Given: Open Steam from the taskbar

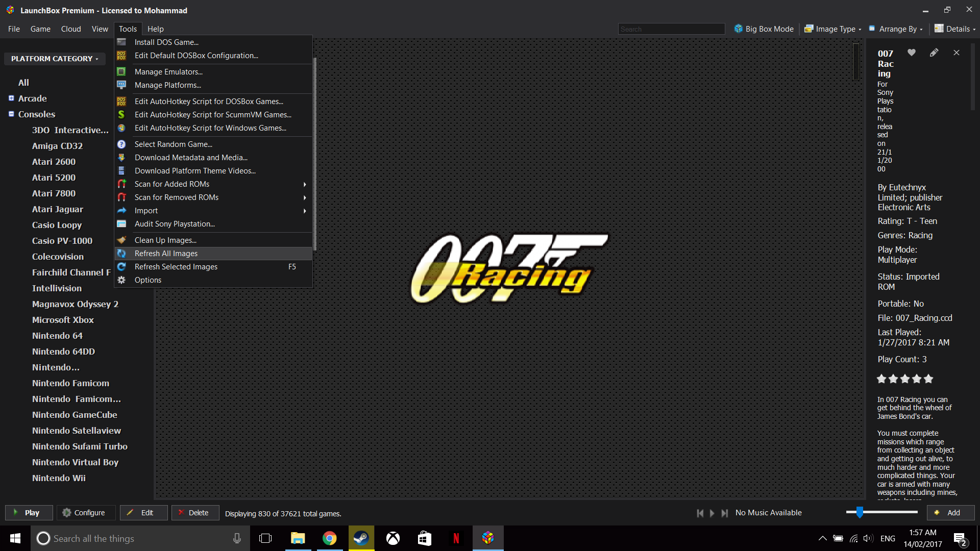Looking at the screenshot, I should click(361, 538).
